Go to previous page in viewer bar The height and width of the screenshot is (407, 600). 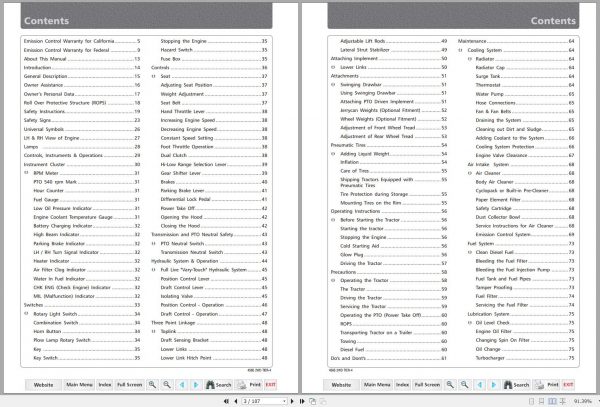point(236,401)
